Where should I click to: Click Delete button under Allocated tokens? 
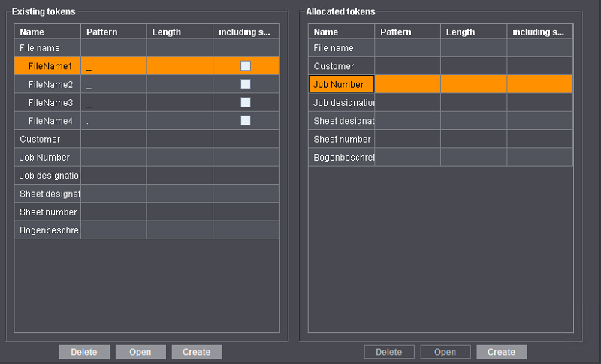tap(389, 352)
